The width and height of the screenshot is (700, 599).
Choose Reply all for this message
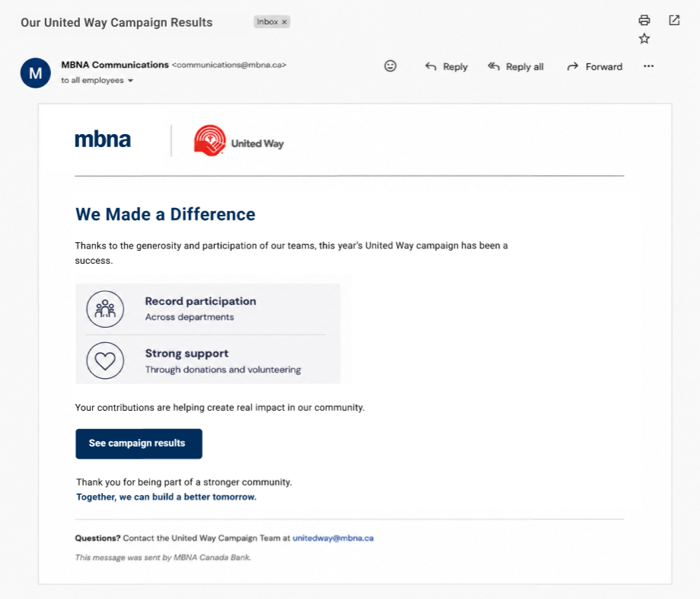click(516, 66)
